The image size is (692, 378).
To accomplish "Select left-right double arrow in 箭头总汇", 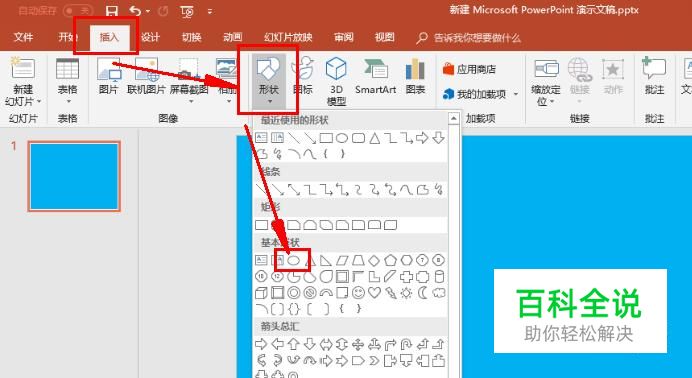I will click(326, 344).
